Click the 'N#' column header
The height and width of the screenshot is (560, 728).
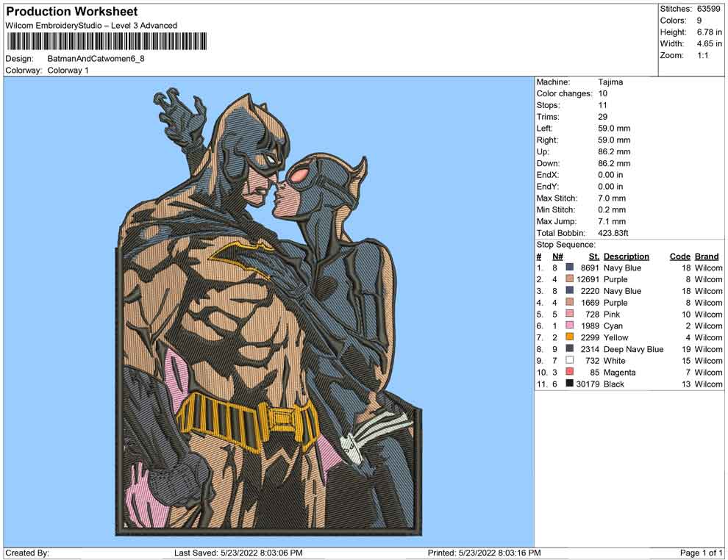point(557,256)
